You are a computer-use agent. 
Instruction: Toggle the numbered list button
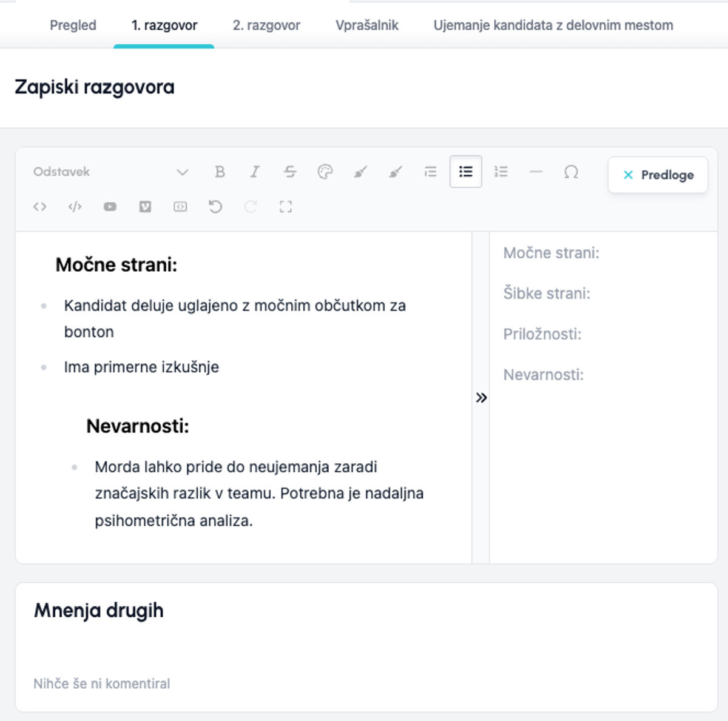(x=501, y=172)
